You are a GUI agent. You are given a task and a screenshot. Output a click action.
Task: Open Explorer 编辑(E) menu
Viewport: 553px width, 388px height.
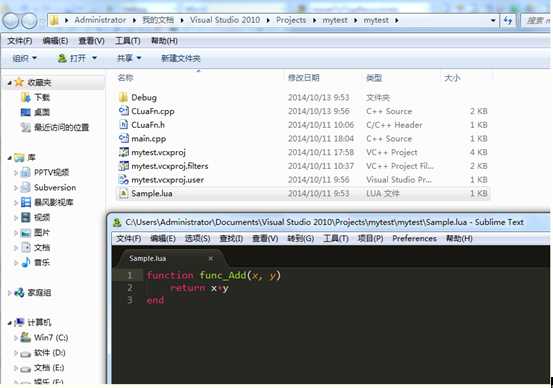[x=55, y=41]
